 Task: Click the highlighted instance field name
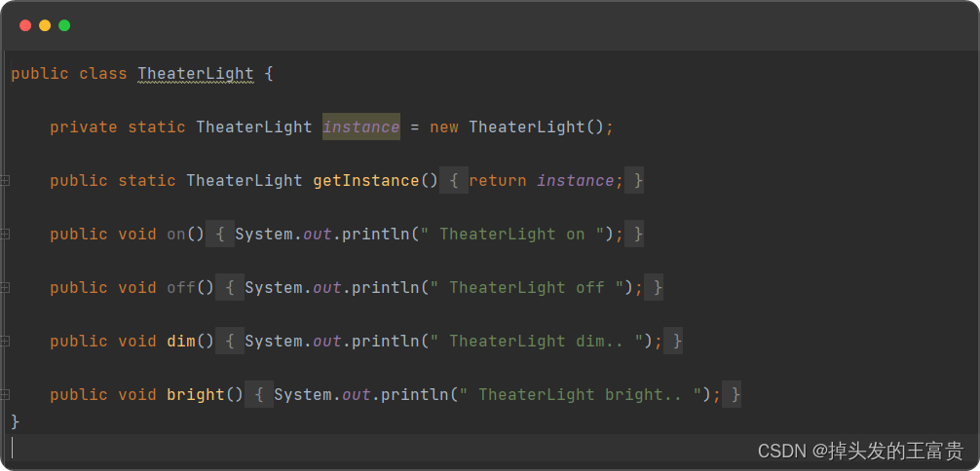(361, 127)
